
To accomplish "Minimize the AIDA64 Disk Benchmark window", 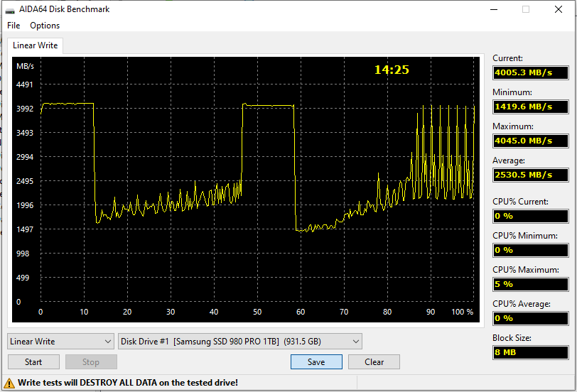I will click(494, 9).
